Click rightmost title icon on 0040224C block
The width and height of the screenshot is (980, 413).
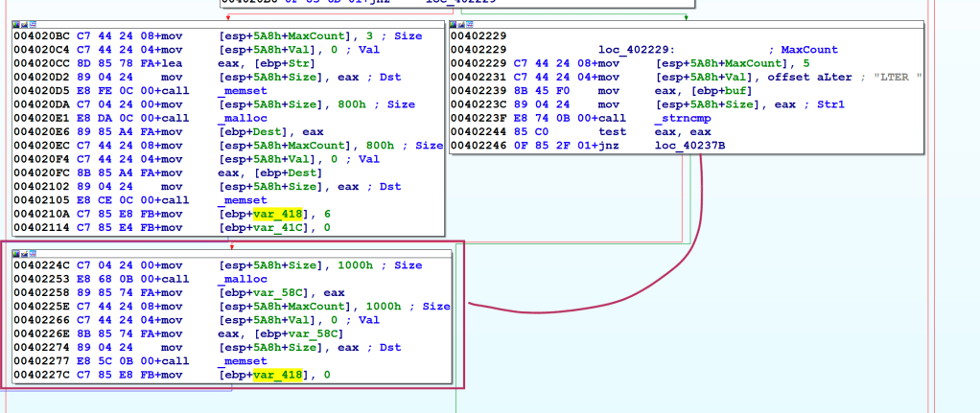click(32, 252)
